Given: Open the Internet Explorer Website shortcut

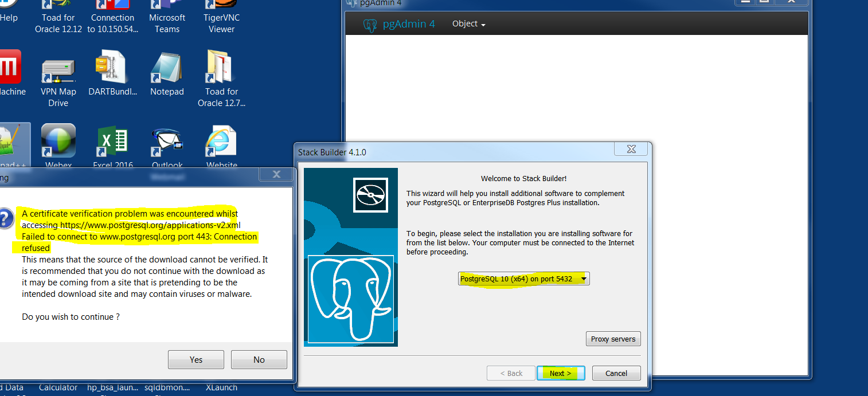Looking at the screenshot, I should click(221, 142).
